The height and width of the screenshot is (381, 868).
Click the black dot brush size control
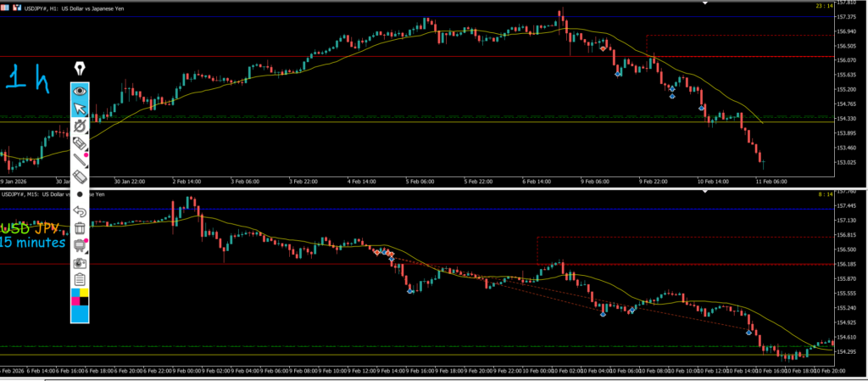(x=79, y=194)
